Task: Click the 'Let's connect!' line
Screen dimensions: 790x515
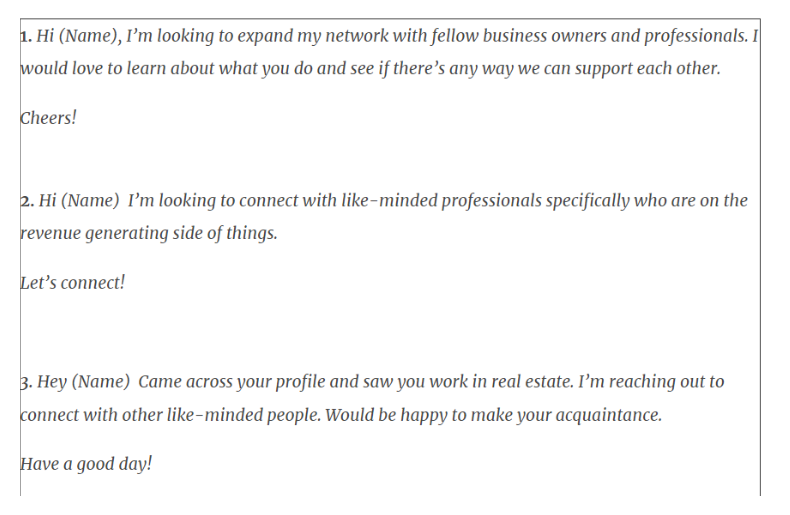Action: coord(73,283)
